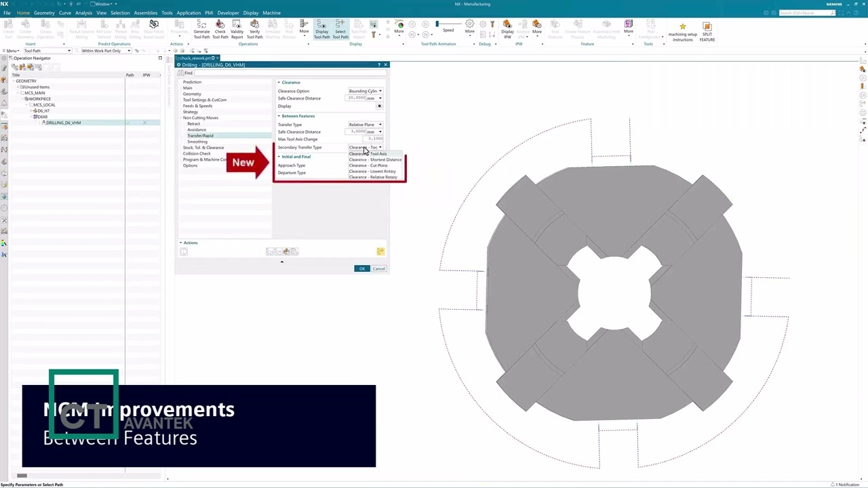Click the Create Feature Process icon
Screen dimensions: 868x488
(578, 25)
